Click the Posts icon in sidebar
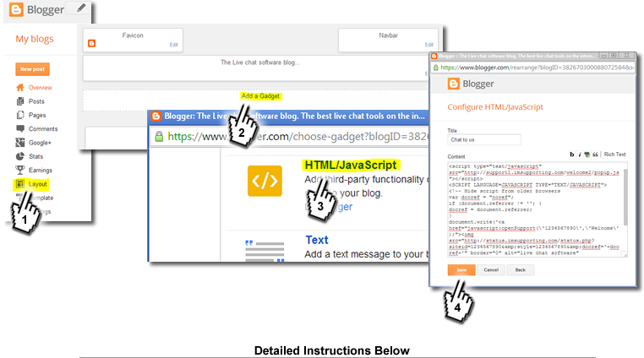 [20, 101]
